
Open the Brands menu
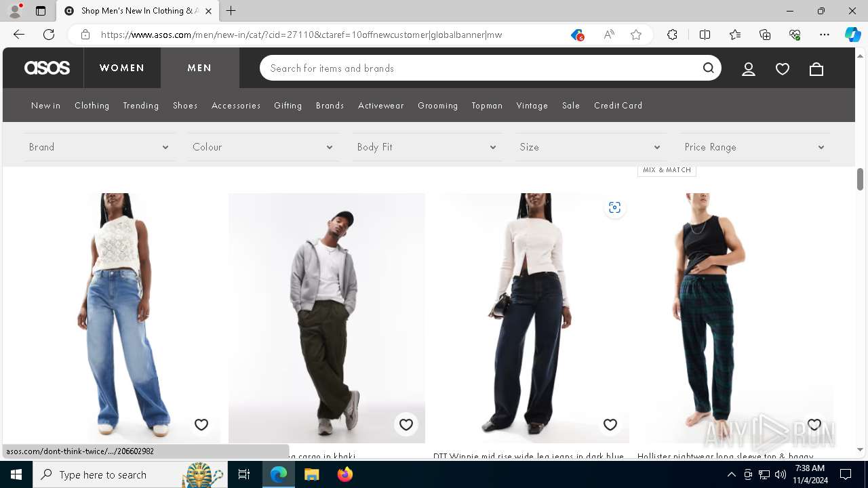click(x=330, y=106)
